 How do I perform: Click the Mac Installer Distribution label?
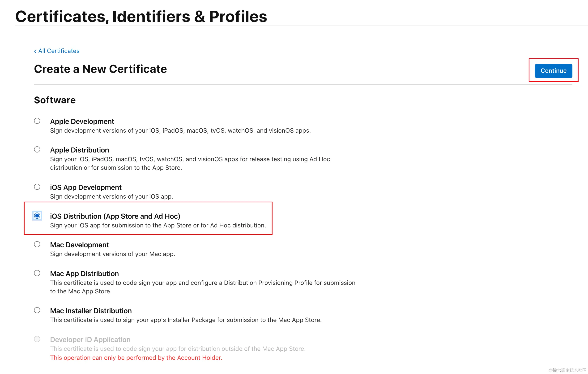click(x=91, y=311)
